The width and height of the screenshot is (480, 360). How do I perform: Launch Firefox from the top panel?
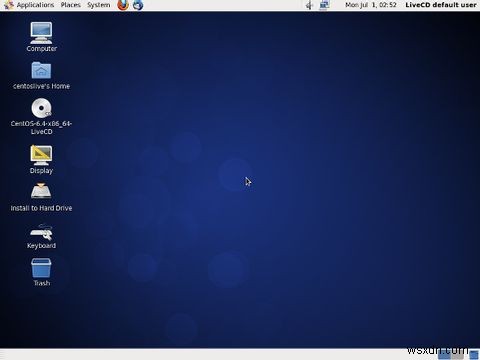coord(123,5)
